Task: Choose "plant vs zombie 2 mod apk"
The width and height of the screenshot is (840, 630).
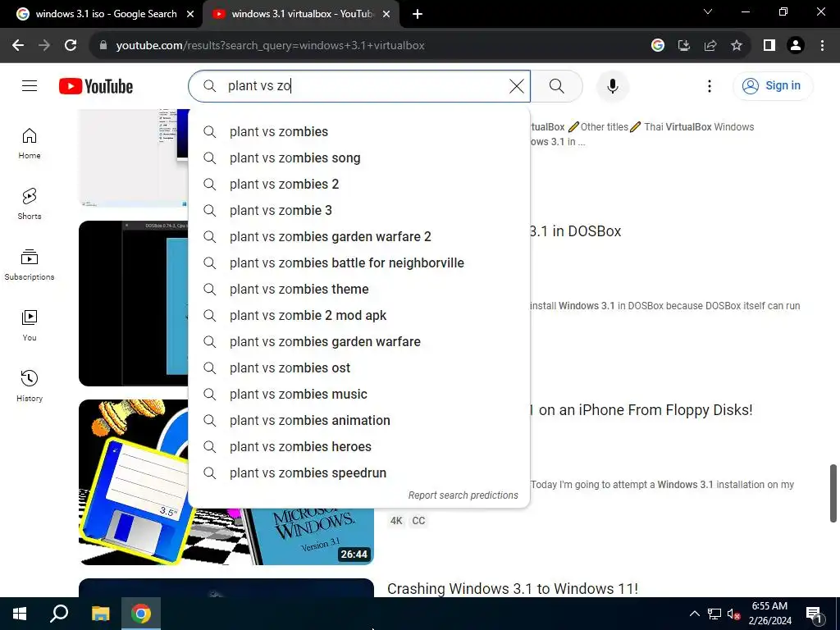Action: [359, 316]
